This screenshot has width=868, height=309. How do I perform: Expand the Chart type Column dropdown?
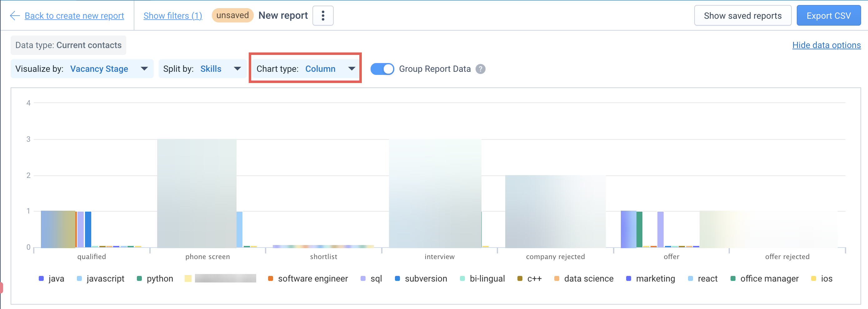tap(305, 69)
